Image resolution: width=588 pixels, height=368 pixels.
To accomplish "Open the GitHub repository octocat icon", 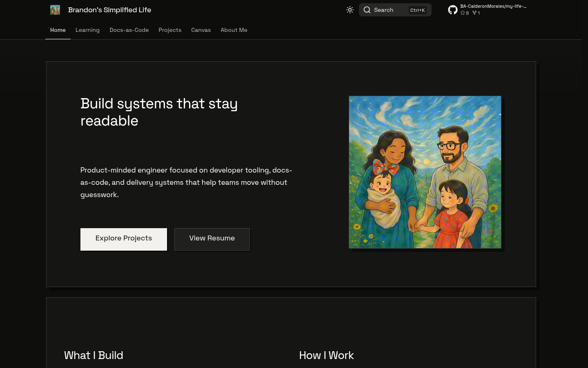I will click(x=453, y=10).
